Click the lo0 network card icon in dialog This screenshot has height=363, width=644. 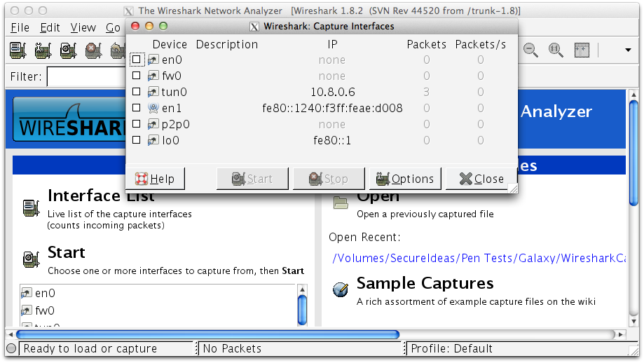pyautogui.click(x=153, y=140)
